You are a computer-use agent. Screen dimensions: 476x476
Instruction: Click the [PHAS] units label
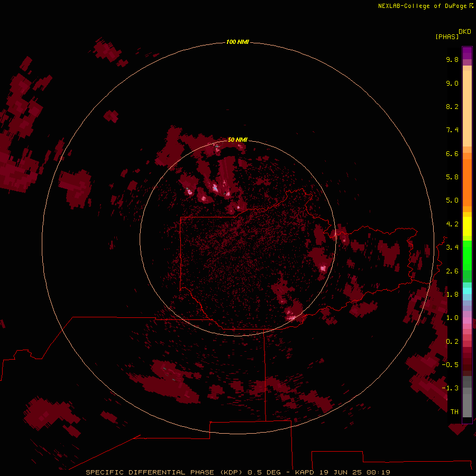click(447, 36)
